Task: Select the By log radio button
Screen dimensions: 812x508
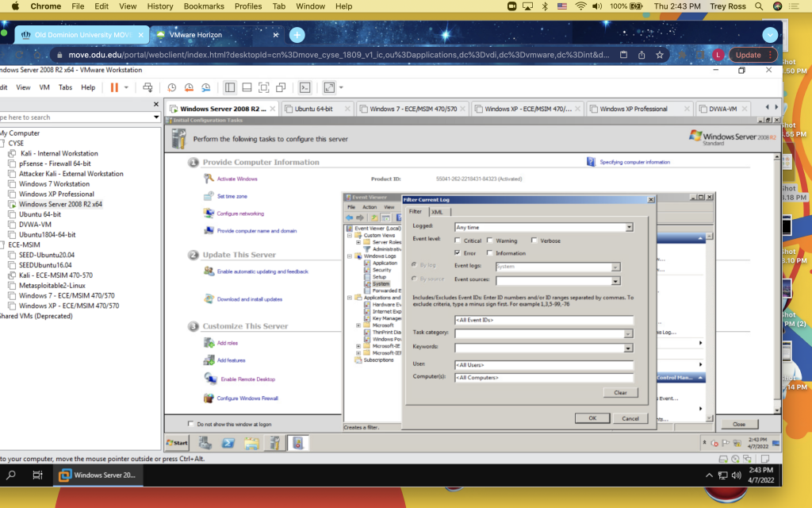Action: click(414, 265)
